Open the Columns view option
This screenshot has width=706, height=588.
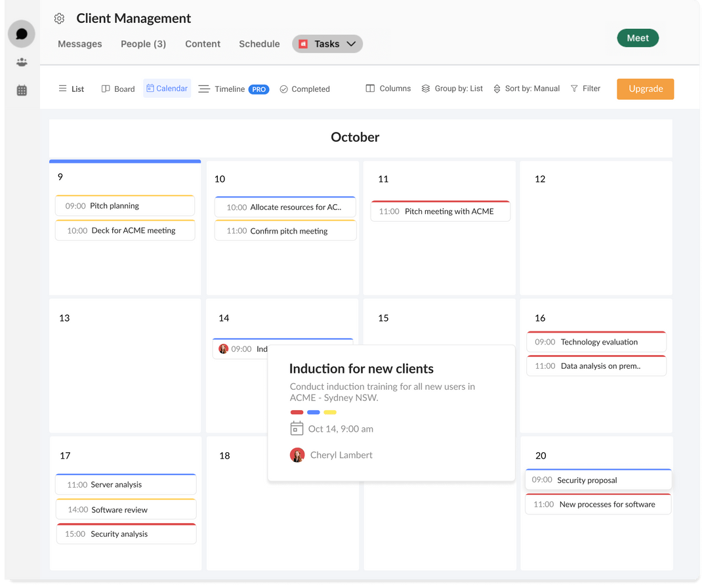point(388,88)
